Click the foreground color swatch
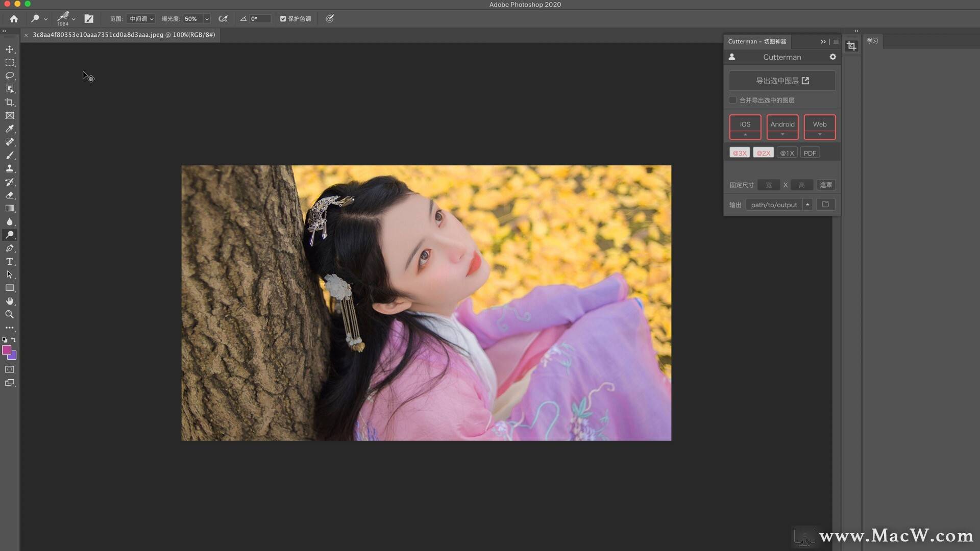Viewport: 980px width, 551px height. 7,350
